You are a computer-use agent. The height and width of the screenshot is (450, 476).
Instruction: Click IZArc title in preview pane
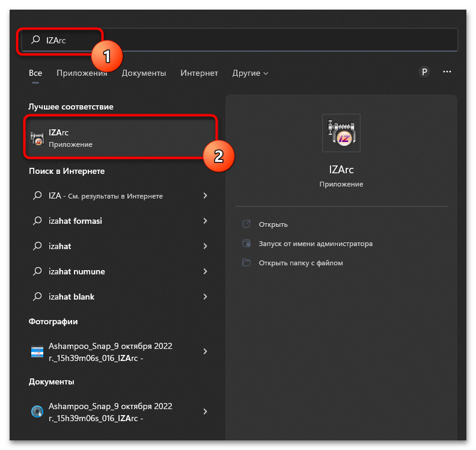pyautogui.click(x=341, y=170)
